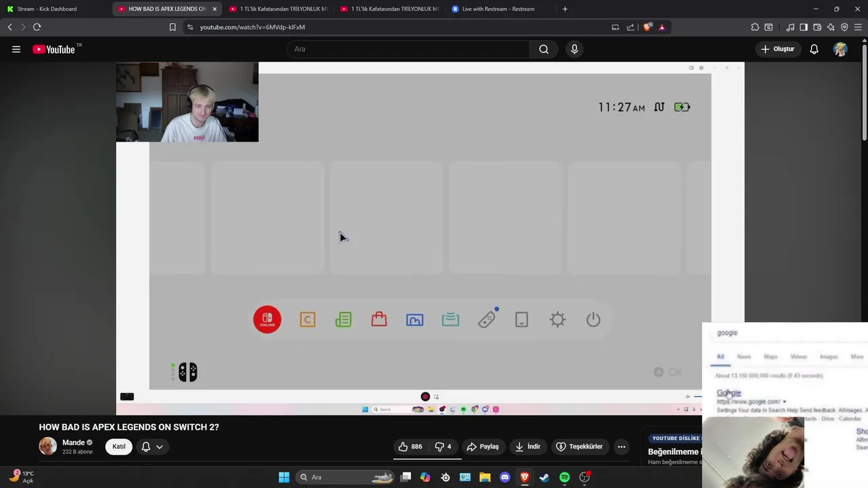This screenshot has width=868, height=488.
Task: Open the Mande channel name link
Action: (73, 443)
